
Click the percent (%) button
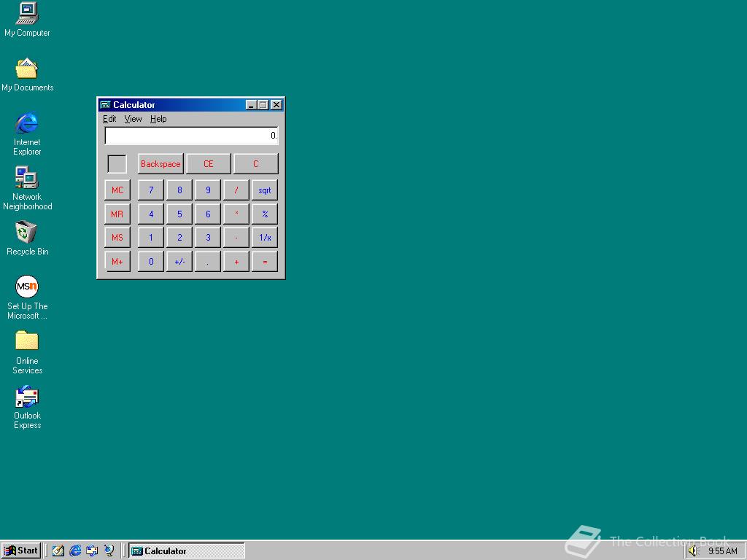(265, 214)
